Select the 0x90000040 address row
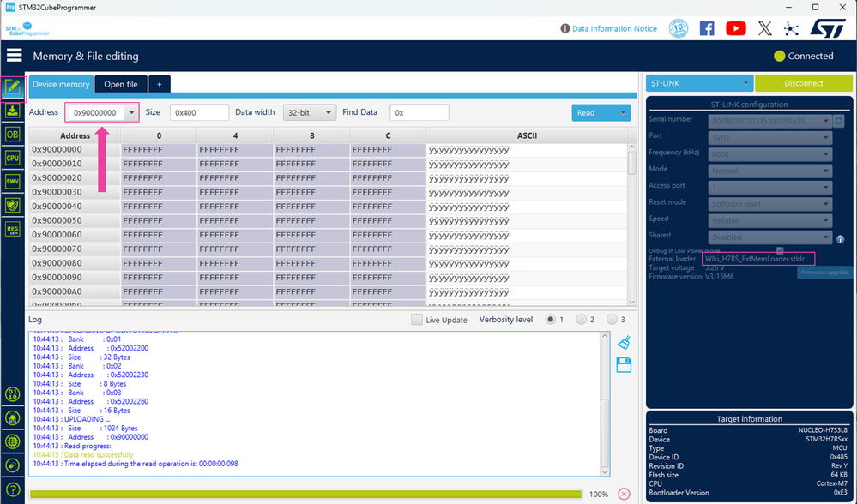Image resolution: width=857 pixels, height=504 pixels. pyautogui.click(x=328, y=207)
